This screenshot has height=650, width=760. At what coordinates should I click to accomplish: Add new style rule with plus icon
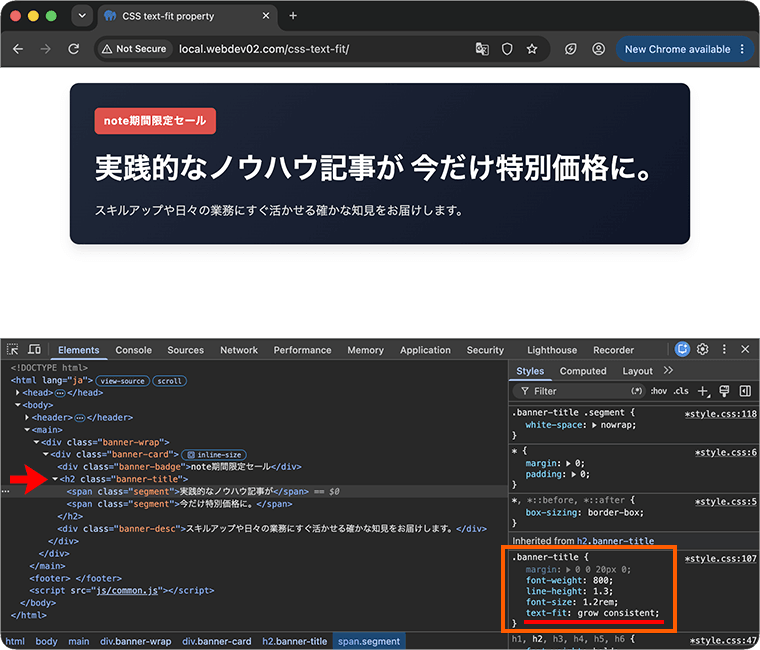(x=703, y=391)
